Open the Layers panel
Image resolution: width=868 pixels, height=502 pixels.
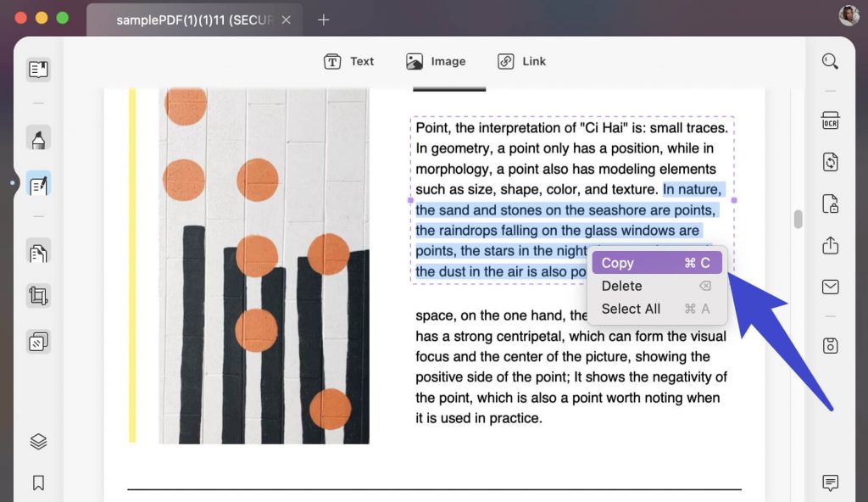click(x=37, y=441)
